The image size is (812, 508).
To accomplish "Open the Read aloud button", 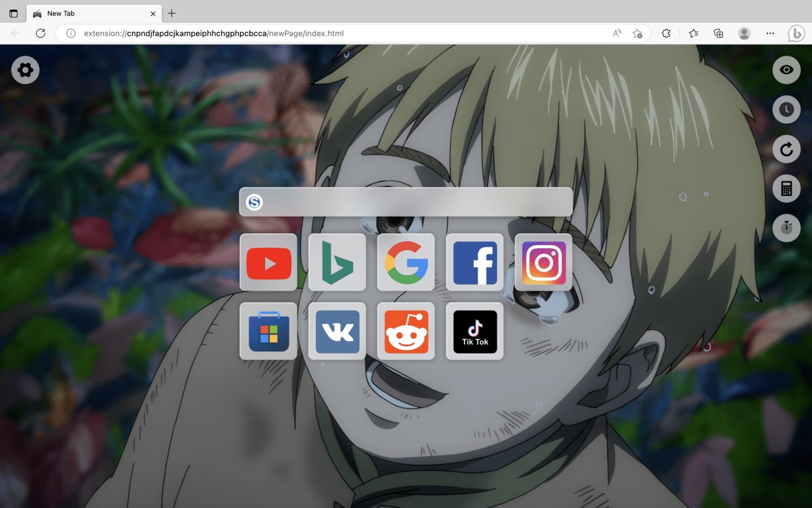I will (617, 33).
